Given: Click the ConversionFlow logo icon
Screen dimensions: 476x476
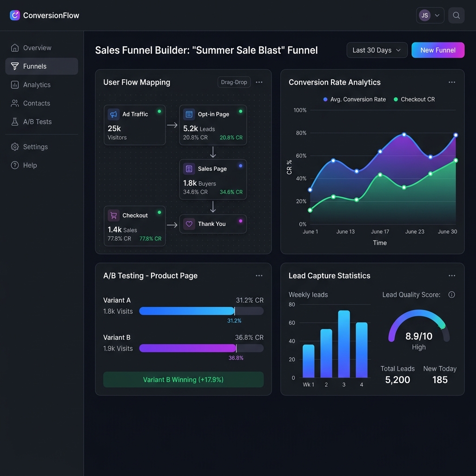Looking at the screenshot, I should [x=15, y=15].
